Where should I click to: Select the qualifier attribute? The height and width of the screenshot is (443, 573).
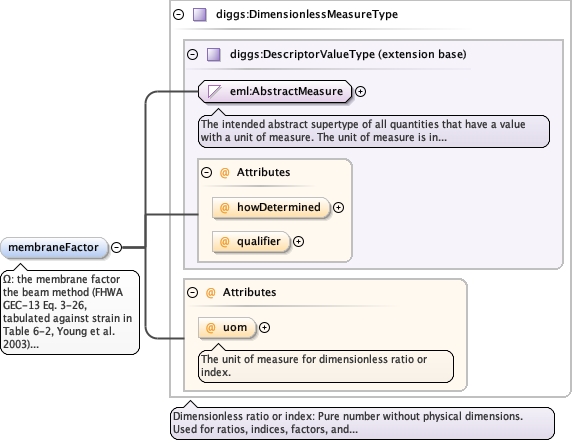(x=251, y=241)
